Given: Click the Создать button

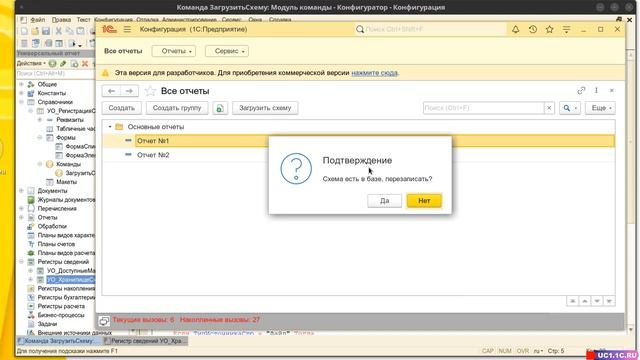Looking at the screenshot, I should tap(122, 108).
